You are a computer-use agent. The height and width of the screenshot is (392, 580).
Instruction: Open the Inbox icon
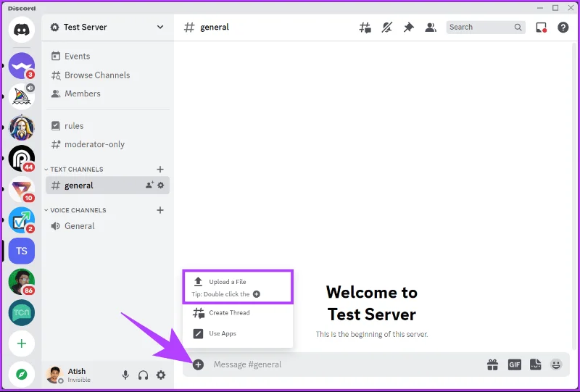(x=541, y=28)
